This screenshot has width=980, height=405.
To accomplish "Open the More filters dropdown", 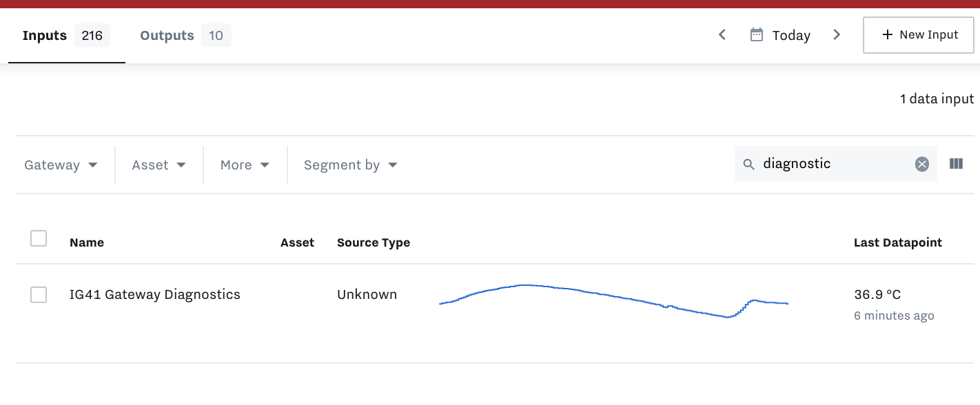I will (x=245, y=165).
